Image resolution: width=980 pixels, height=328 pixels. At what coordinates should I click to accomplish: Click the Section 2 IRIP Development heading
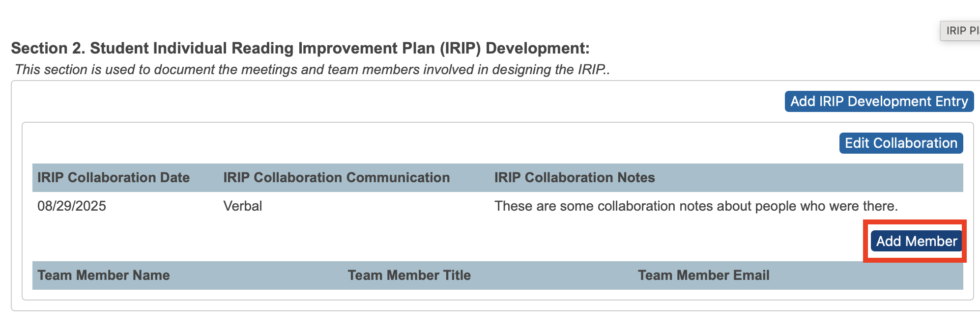point(300,48)
